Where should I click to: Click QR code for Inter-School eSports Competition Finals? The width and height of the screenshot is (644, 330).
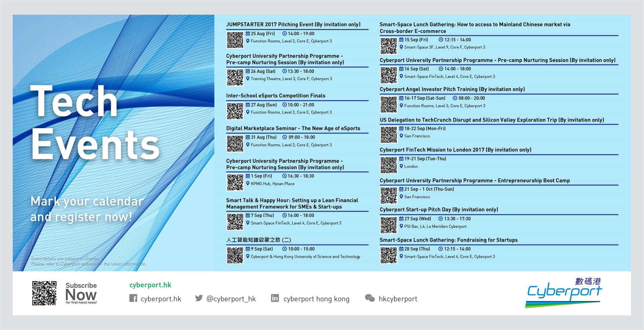(235, 111)
